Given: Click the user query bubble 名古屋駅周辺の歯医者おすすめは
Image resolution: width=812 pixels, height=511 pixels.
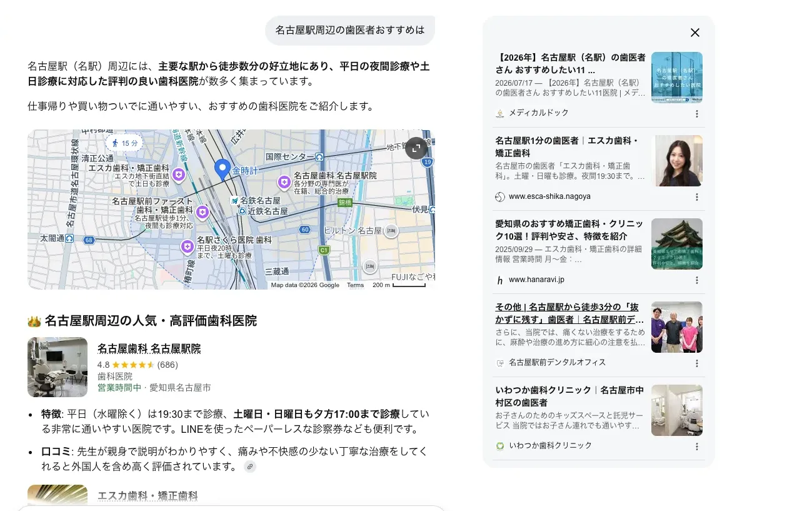Looking at the screenshot, I should pyautogui.click(x=350, y=30).
